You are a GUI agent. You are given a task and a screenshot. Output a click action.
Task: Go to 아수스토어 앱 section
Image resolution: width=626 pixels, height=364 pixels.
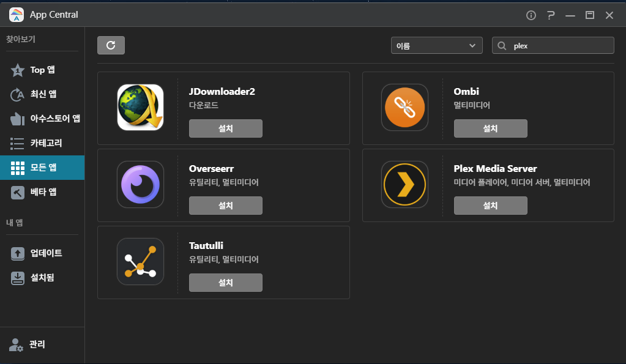[42, 119]
